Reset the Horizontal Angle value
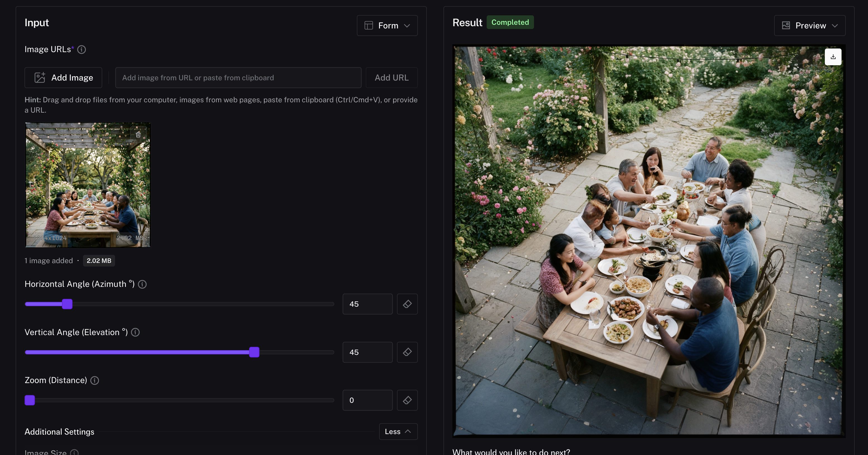Viewport: 868px width, 455px height. coord(407,304)
